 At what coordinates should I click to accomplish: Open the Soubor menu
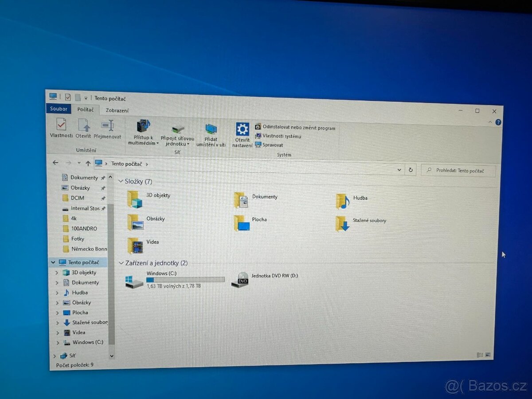pyautogui.click(x=58, y=108)
